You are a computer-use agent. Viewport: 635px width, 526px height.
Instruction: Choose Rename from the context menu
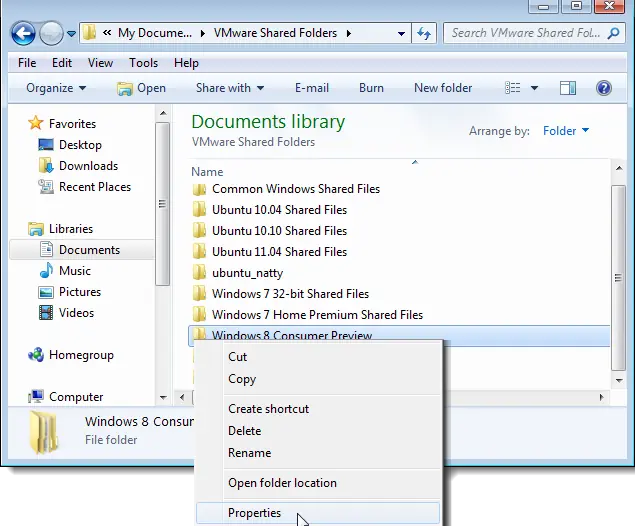coord(319,452)
